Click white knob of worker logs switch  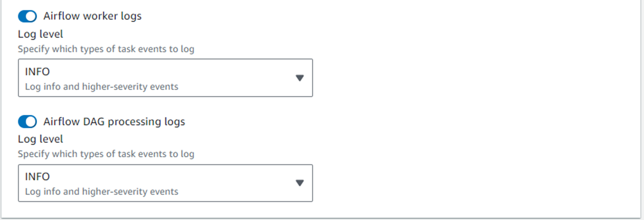click(x=31, y=17)
